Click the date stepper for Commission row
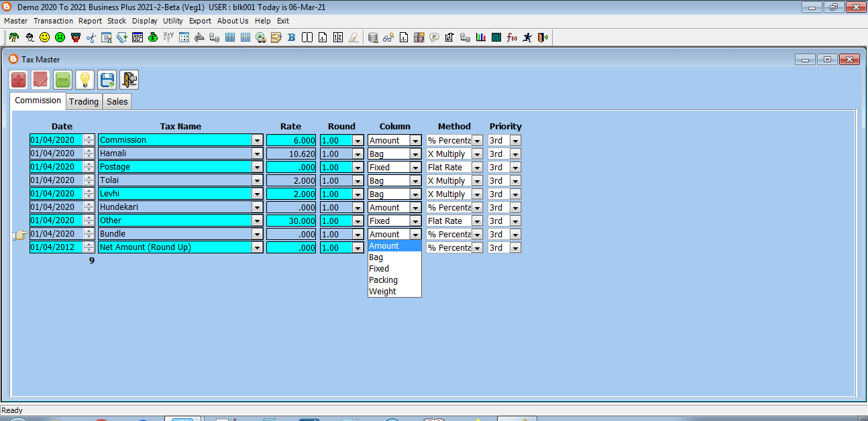 89,140
